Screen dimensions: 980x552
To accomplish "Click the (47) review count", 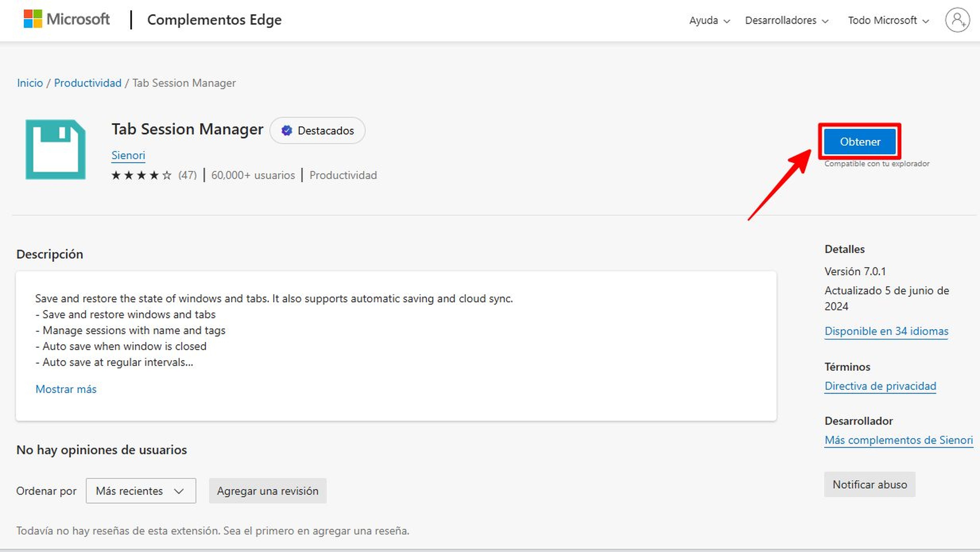I will 188,175.
